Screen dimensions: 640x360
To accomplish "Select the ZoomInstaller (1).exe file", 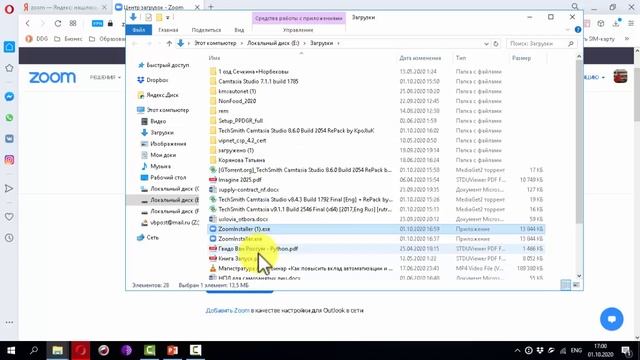I will (376, 229).
